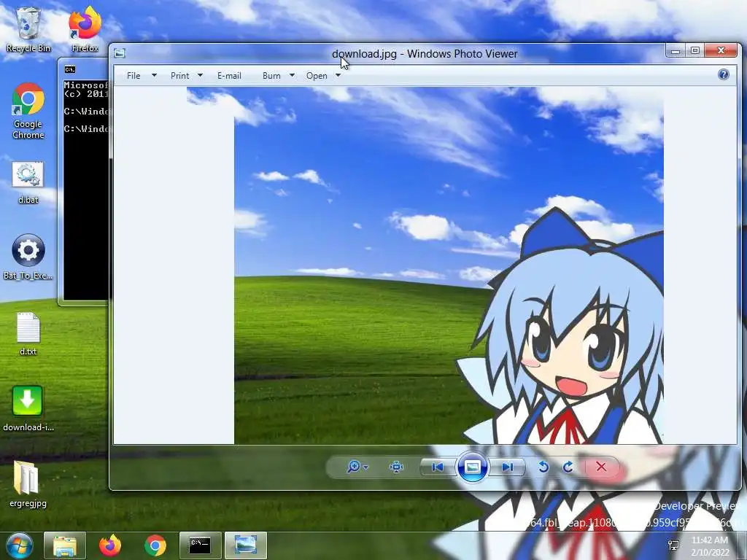Select the Firefox desktop shortcut
This screenshot has width=747, height=560.
[x=85, y=29]
